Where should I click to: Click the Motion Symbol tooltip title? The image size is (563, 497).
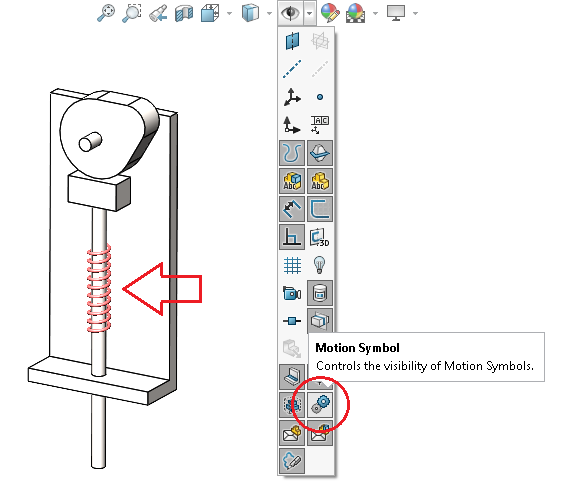(x=357, y=348)
